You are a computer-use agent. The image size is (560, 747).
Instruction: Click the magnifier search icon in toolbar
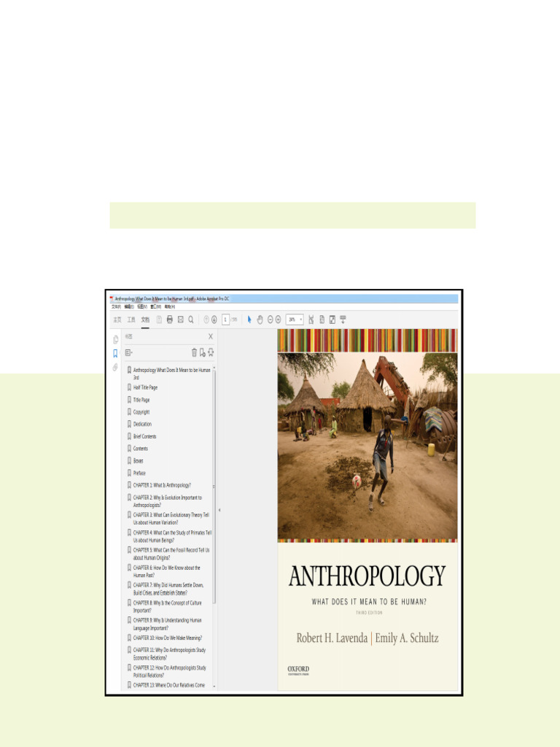tap(191, 320)
